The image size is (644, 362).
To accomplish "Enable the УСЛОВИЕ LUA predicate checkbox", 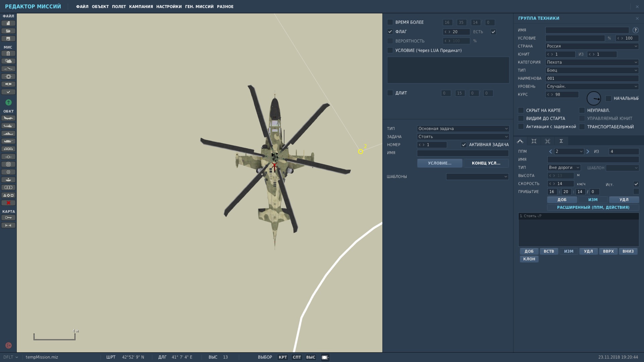I will point(390,50).
